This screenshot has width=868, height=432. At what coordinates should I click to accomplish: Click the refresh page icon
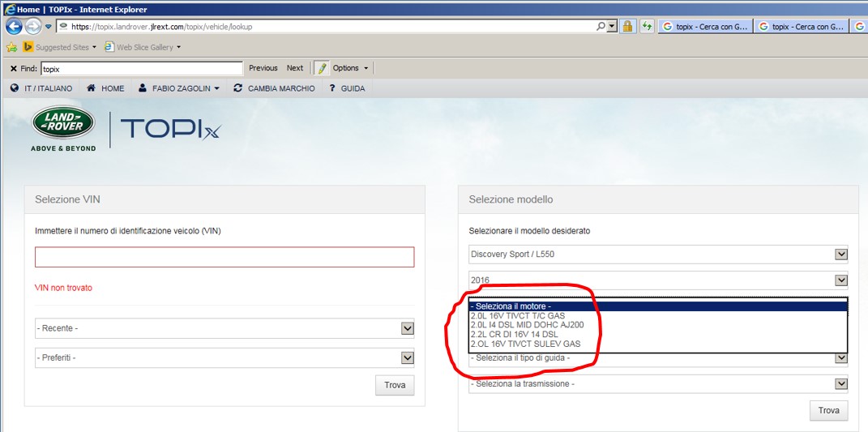click(647, 27)
